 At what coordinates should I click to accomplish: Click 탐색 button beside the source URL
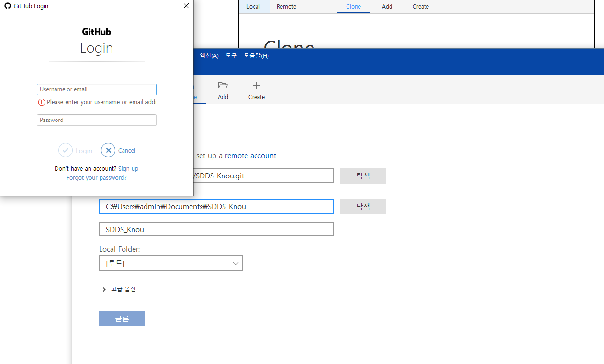(363, 176)
